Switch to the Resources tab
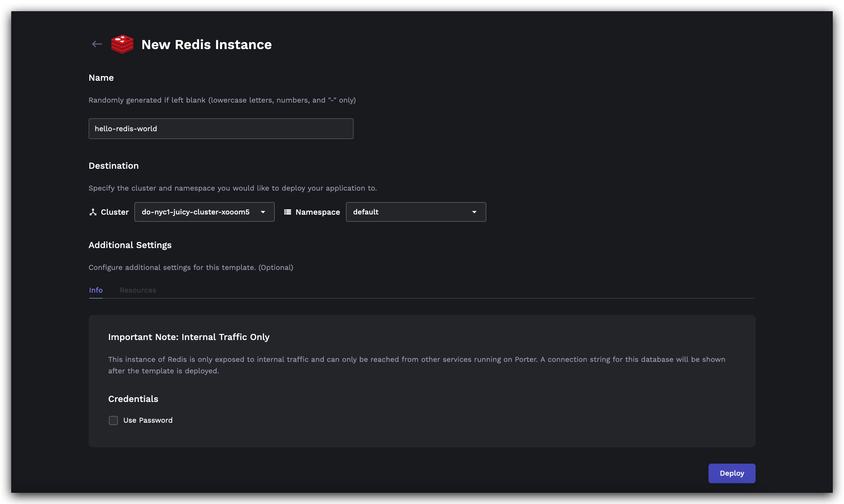The width and height of the screenshot is (844, 504). click(138, 290)
